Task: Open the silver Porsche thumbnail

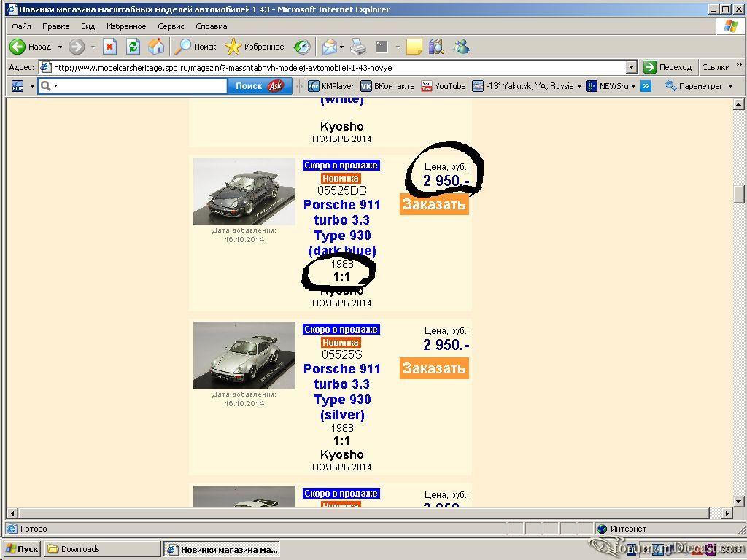Action: coord(244,355)
